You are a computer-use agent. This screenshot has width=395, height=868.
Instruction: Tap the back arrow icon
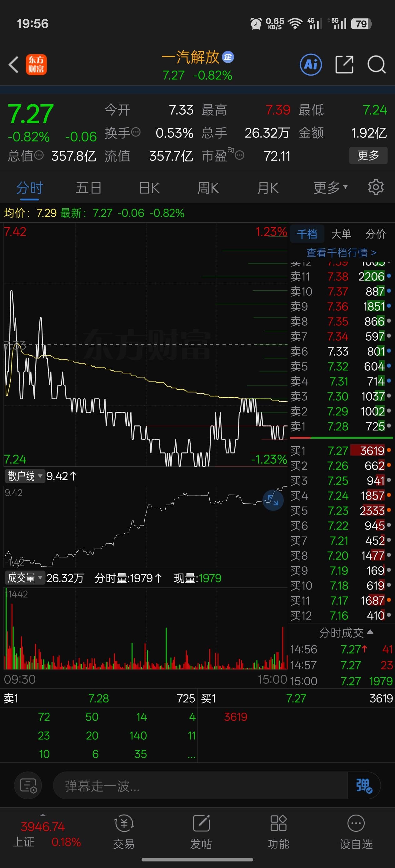[x=13, y=64]
